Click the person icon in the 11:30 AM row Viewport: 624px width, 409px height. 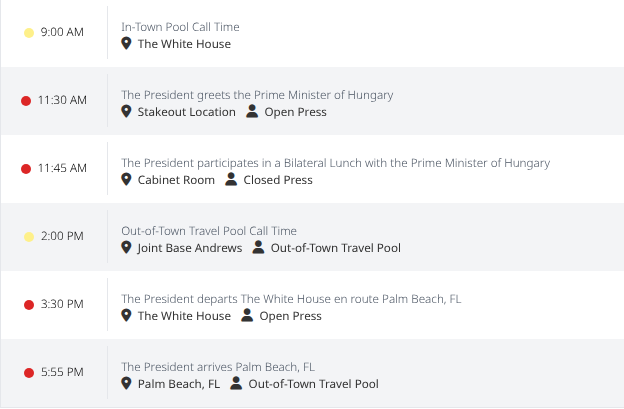click(252, 112)
